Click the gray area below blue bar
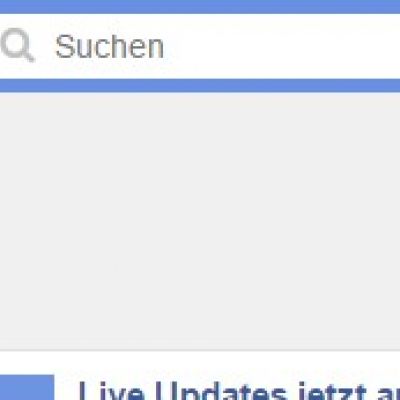Viewport: 400px width, 400px height. coord(200,221)
